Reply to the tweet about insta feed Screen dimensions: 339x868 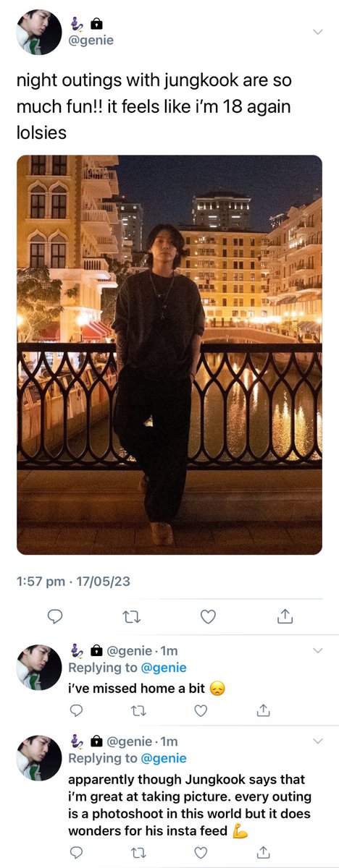76,853
